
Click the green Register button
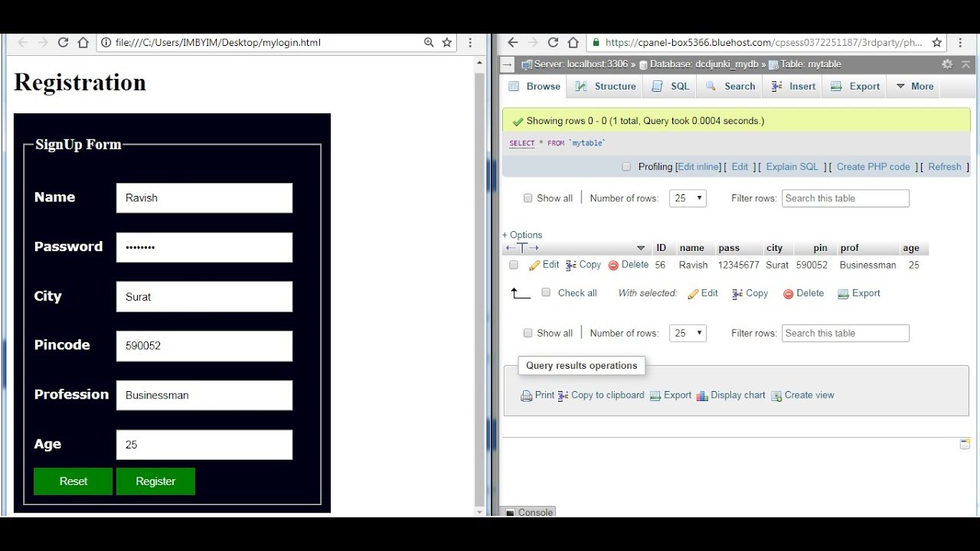point(155,481)
